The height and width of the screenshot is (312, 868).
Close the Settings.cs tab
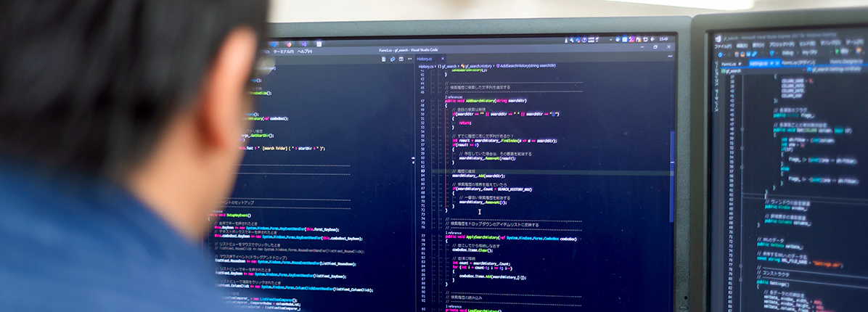click(x=778, y=64)
